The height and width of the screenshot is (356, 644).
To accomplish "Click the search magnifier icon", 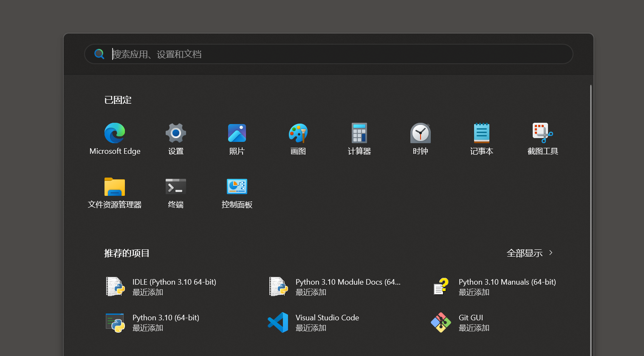I will point(99,54).
